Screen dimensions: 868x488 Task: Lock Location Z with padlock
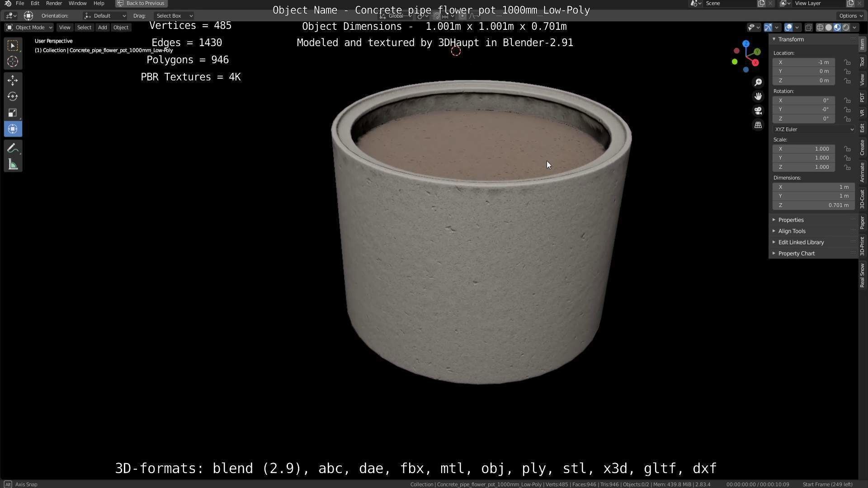pos(847,81)
